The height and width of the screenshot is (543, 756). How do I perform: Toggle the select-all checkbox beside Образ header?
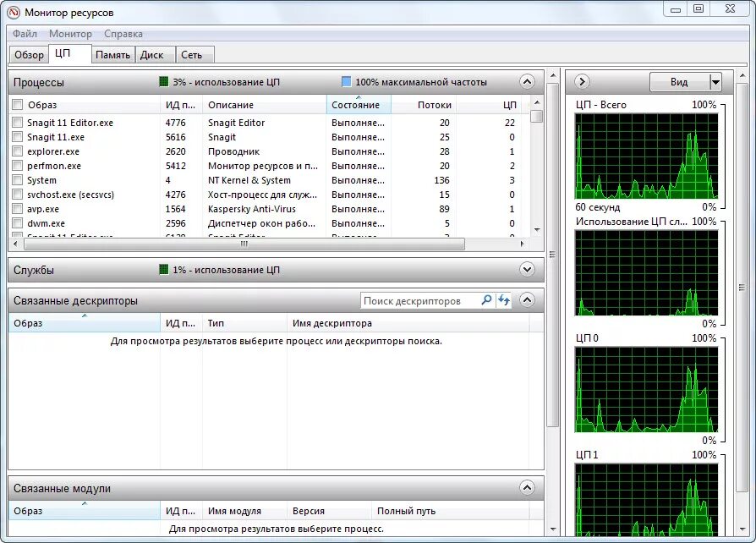pos(18,104)
